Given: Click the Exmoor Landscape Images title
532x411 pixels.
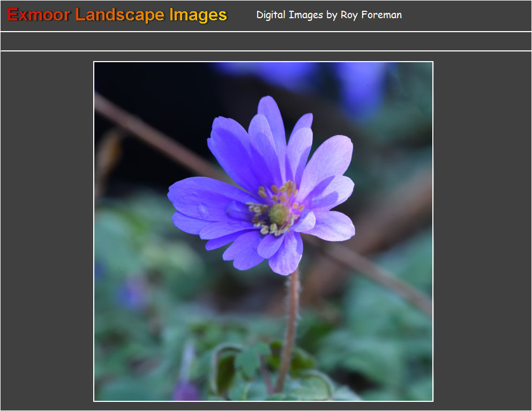Looking at the screenshot, I should pyautogui.click(x=117, y=15).
